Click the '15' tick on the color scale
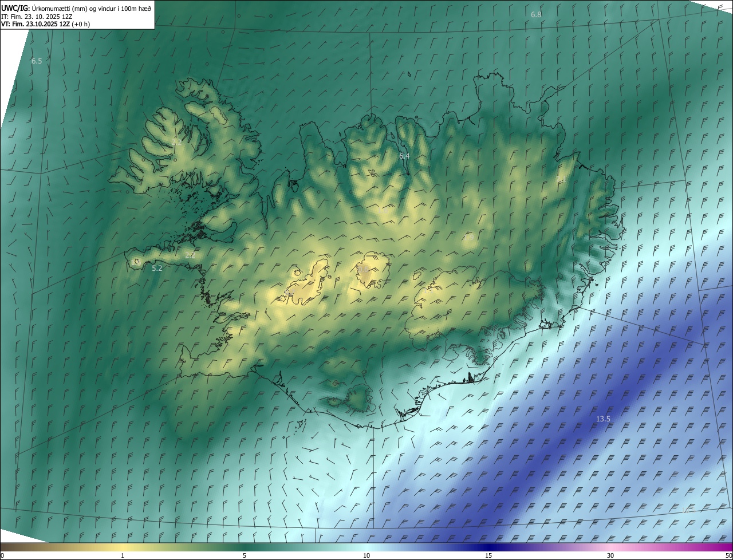 [x=488, y=555]
